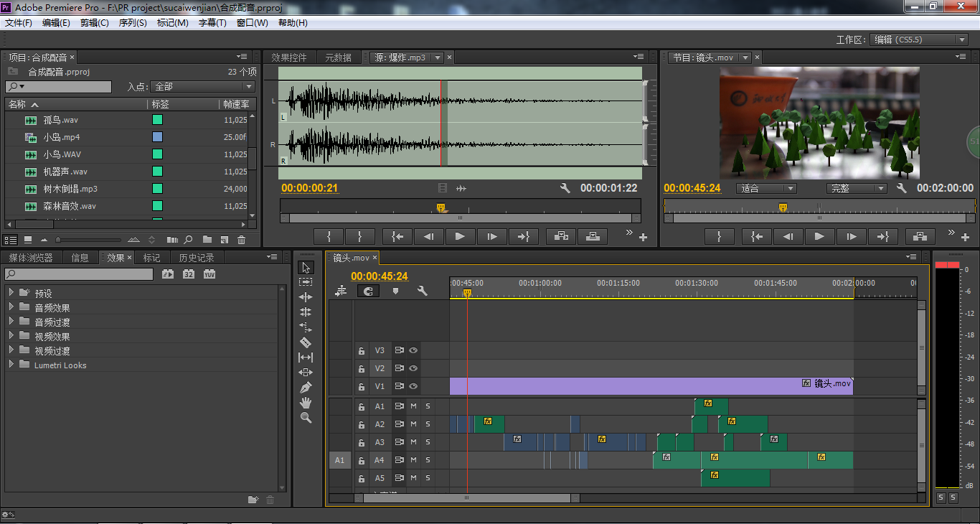
Task: Expand the 音频效果 folder
Action: coord(11,307)
